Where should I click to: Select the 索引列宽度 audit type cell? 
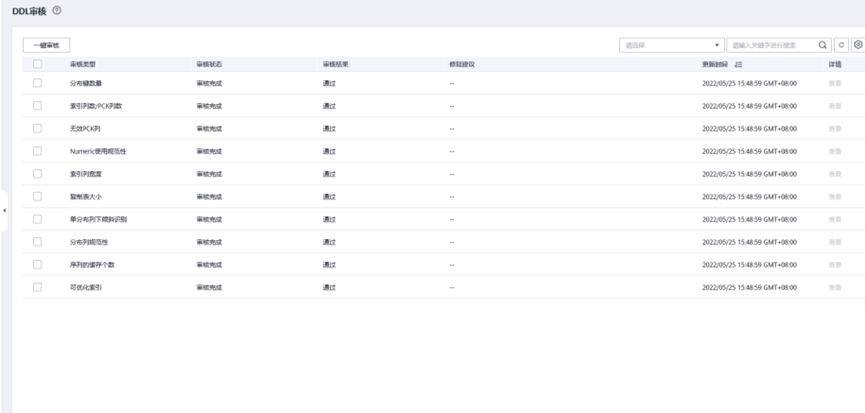86,174
